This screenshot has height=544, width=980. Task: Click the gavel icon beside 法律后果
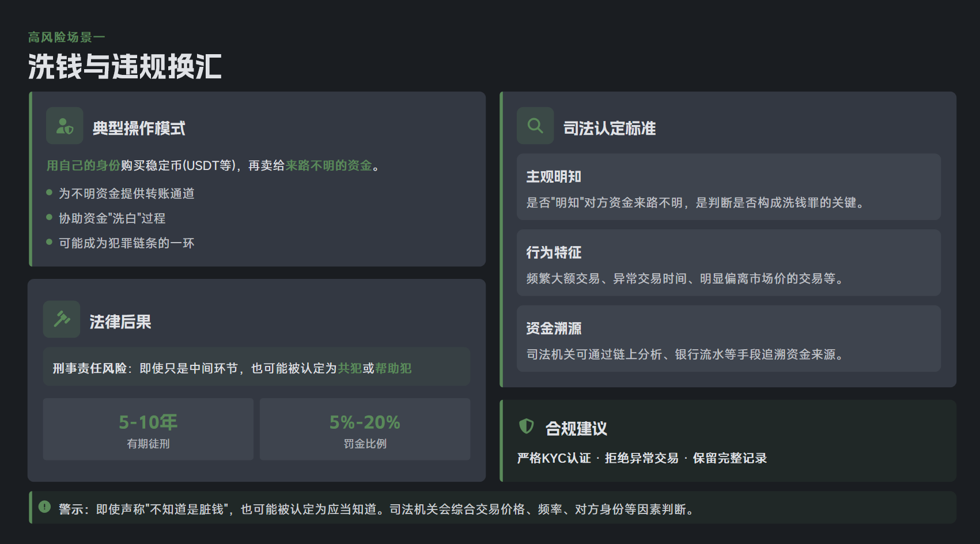(62, 319)
